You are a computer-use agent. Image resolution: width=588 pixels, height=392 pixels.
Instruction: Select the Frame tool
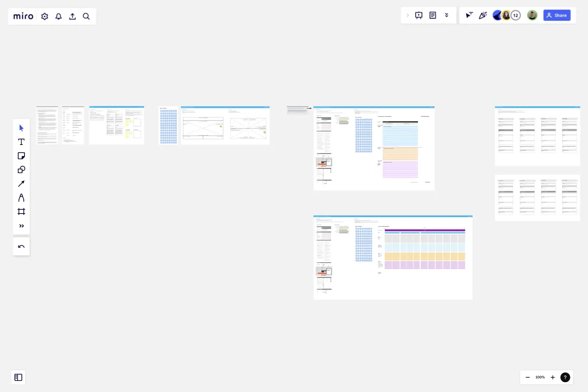point(21,212)
